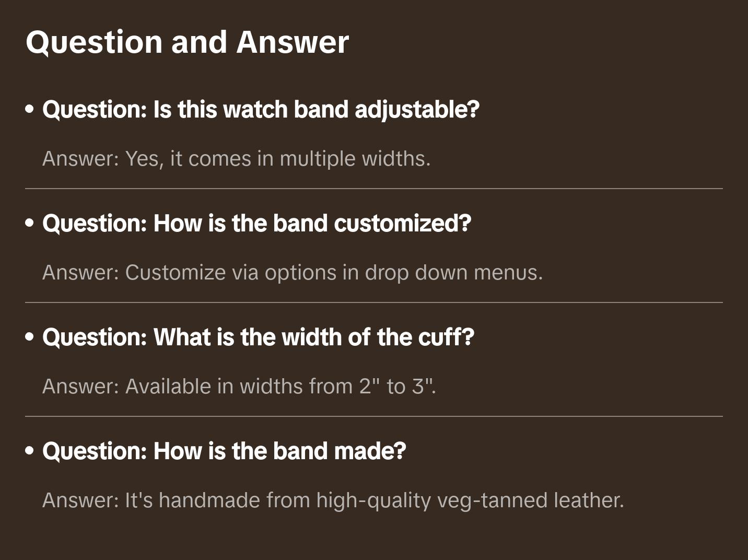Select question 'How is the band made?'
This screenshot has width=748, height=560.
click(224, 451)
